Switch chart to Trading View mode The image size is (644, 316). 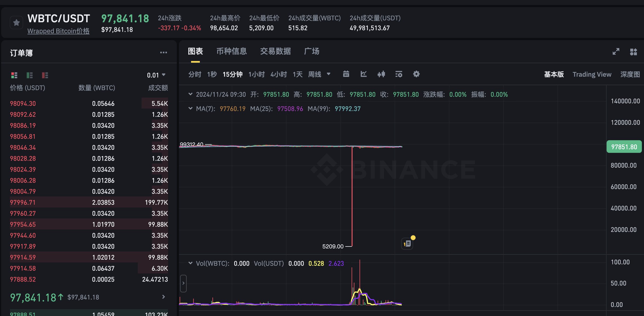click(592, 74)
